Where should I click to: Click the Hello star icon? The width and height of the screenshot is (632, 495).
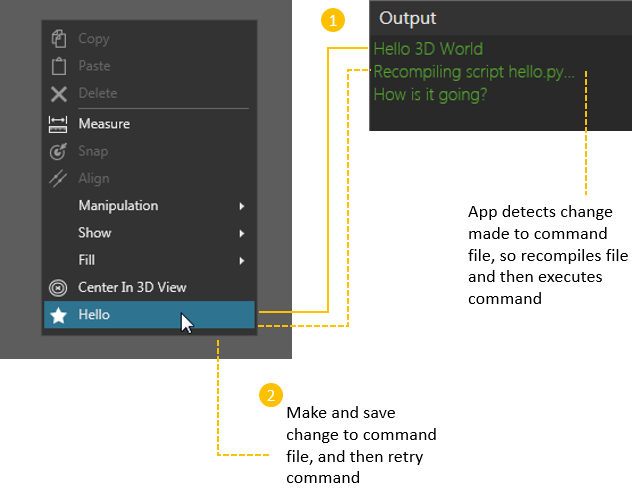point(59,314)
